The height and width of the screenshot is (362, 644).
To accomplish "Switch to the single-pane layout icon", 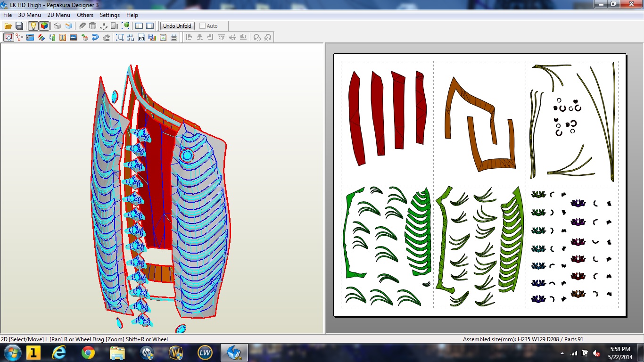I will [150, 26].
